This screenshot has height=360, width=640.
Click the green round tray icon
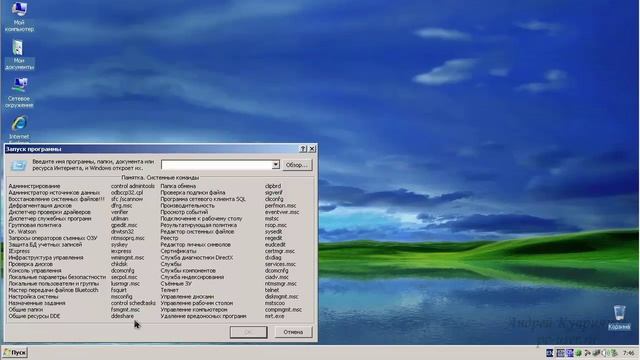(x=578, y=353)
